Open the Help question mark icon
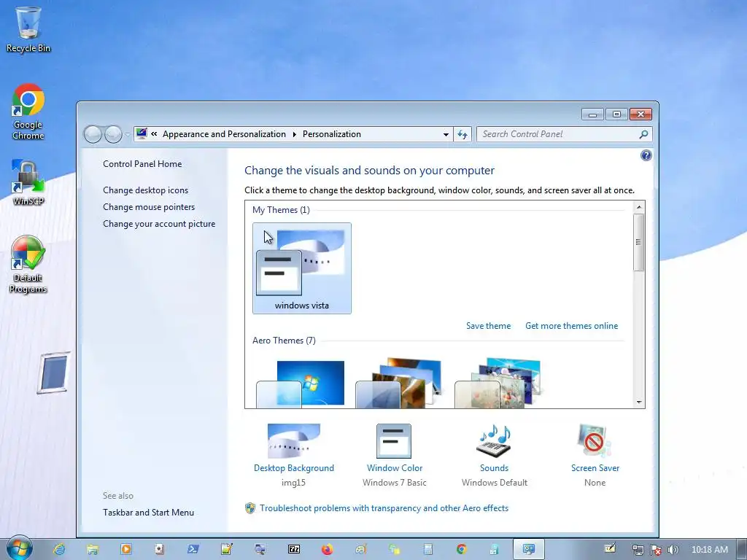The width and height of the screenshot is (747, 560). [x=646, y=155]
